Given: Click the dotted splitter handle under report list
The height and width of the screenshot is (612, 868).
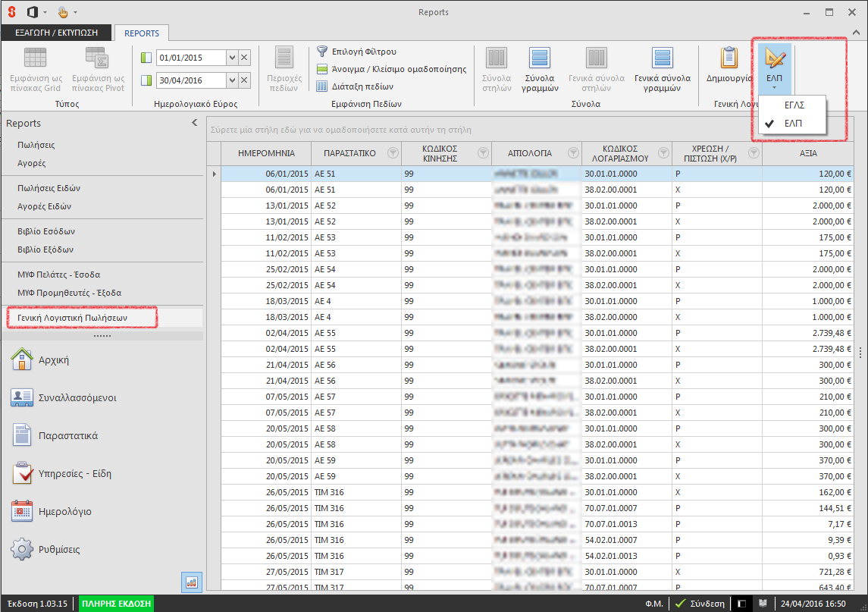Looking at the screenshot, I should tap(102, 336).
